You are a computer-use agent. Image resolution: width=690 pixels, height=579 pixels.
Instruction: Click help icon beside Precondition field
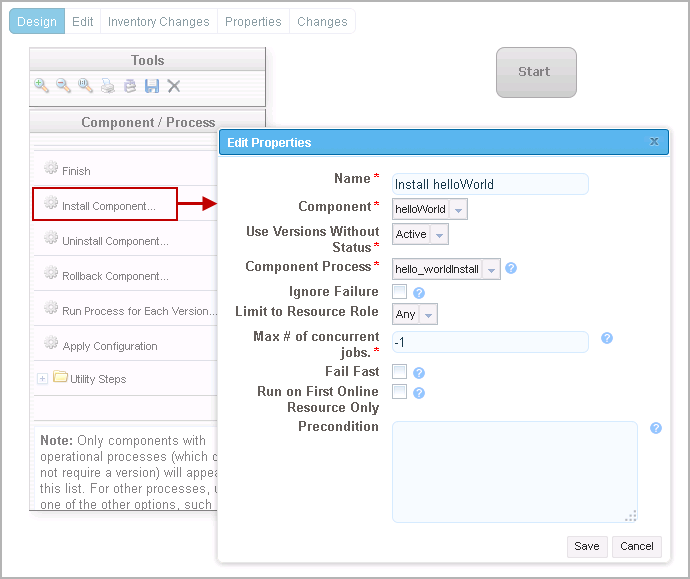(656, 428)
